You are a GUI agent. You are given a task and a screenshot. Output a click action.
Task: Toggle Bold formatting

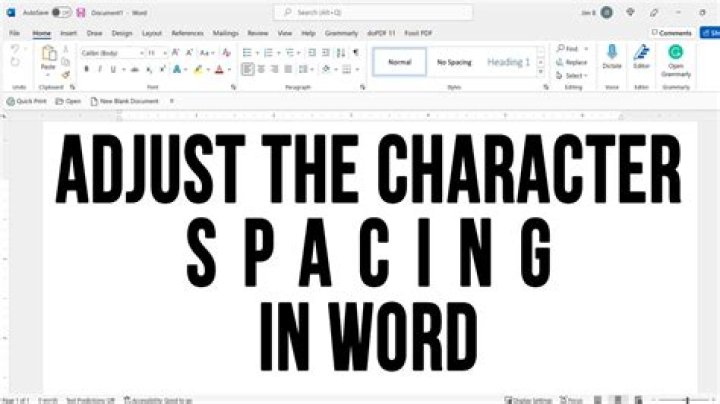tap(86, 70)
